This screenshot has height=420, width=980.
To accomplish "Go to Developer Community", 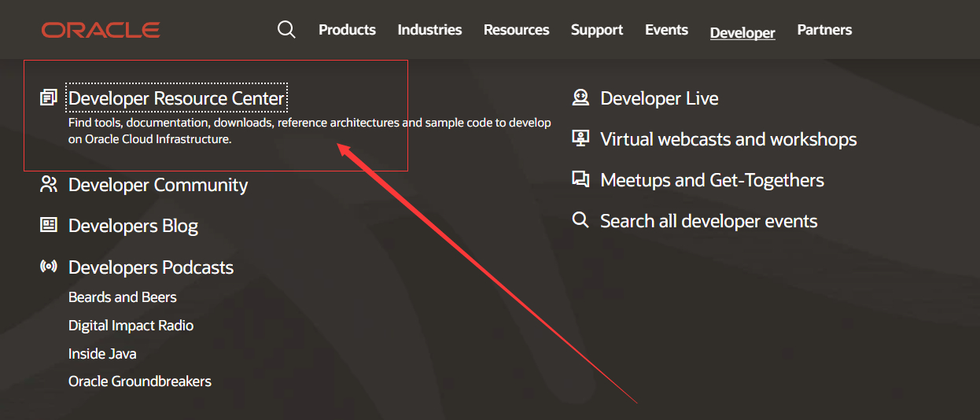I will [x=158, y=185].
